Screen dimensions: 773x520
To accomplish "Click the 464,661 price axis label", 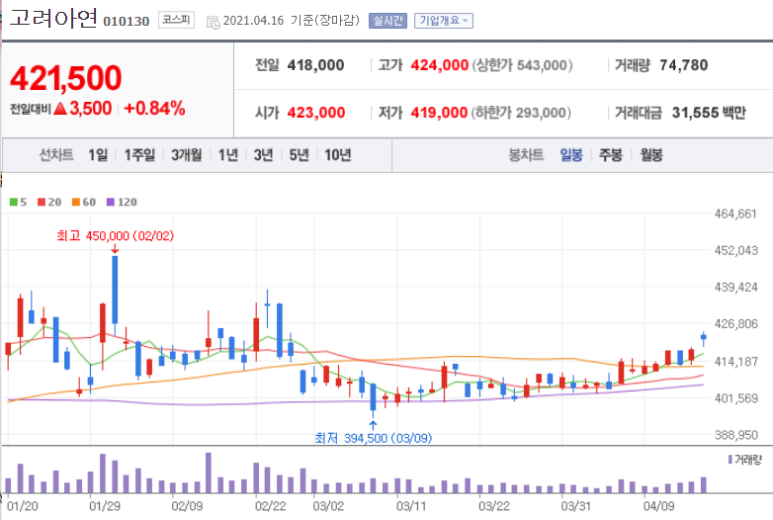I will (736, 214).
